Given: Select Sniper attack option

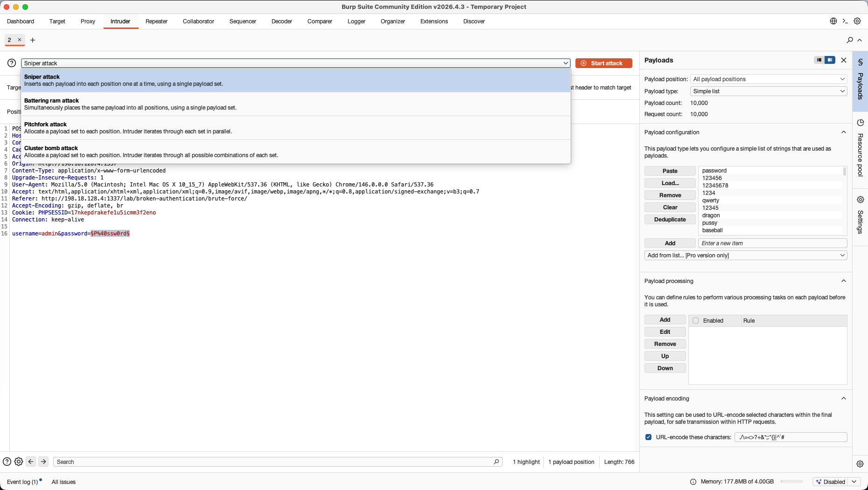Looking at the screenshot, I should click(296, 80).
